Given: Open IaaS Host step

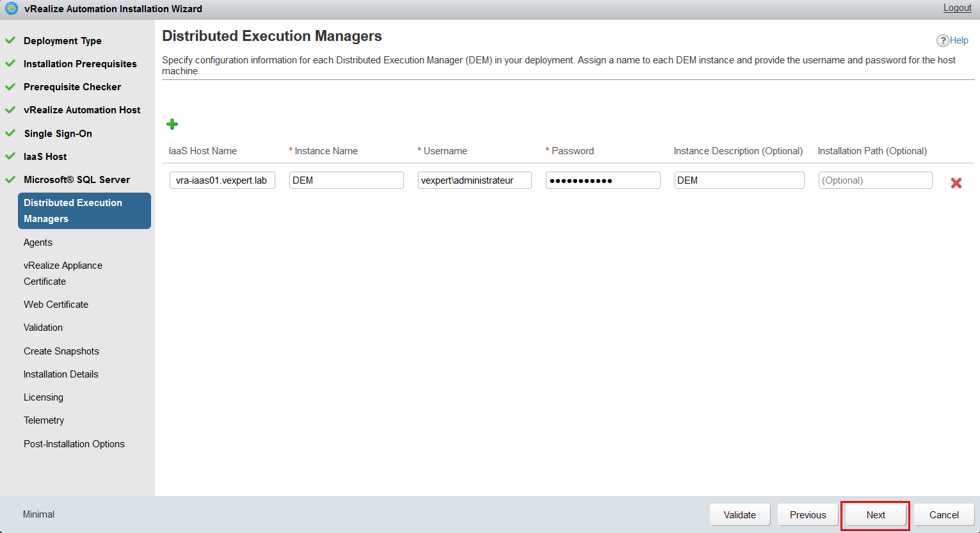Looking at the screenshot, I should (x=45, y=157).
